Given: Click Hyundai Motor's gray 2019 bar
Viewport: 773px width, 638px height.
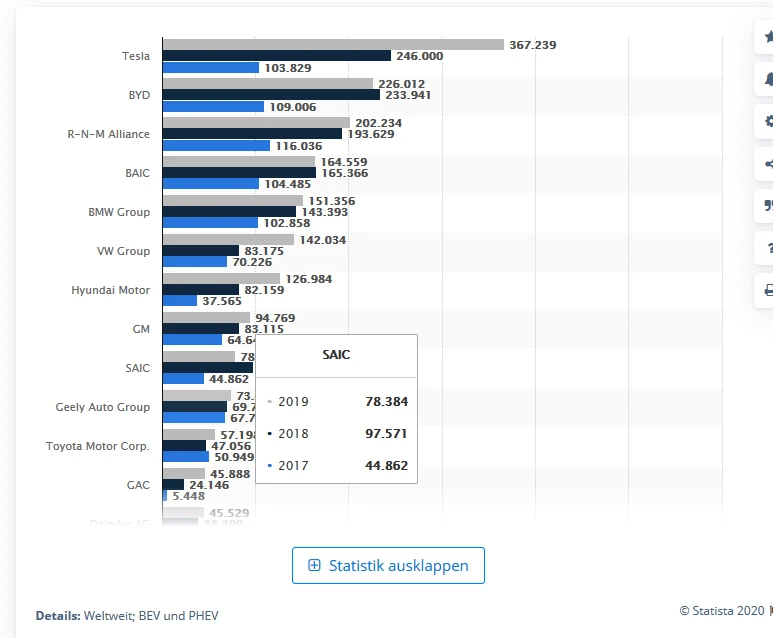Looking at the screenshot, I should [220, 278].
